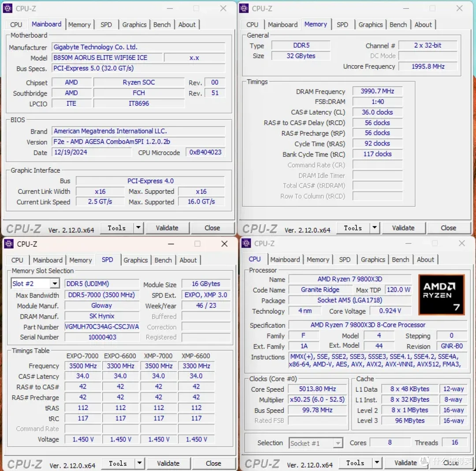Click Validate button in SPD window
The image size is (476, 471).
point(168,463)
